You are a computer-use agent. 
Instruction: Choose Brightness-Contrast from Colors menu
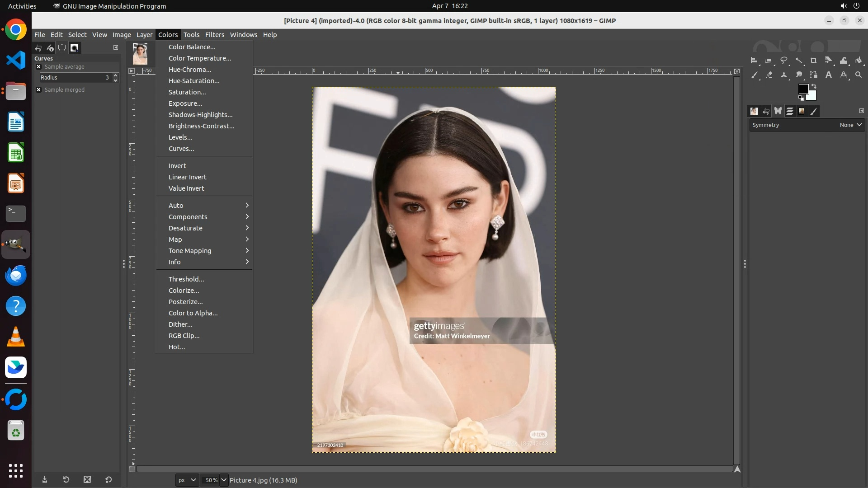[x=201, y=126]
